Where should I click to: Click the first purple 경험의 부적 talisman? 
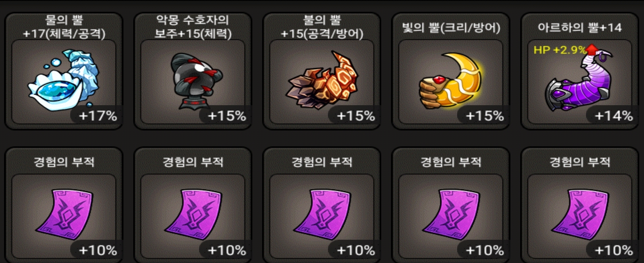(x=64, y=215)
